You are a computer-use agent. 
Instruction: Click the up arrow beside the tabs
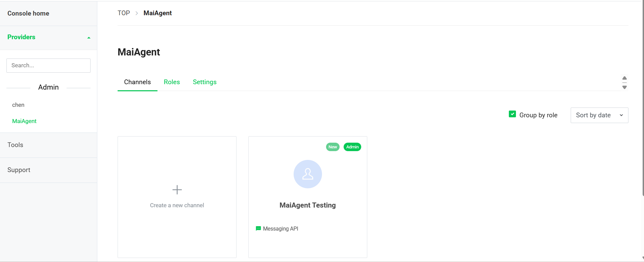(624, 78)
